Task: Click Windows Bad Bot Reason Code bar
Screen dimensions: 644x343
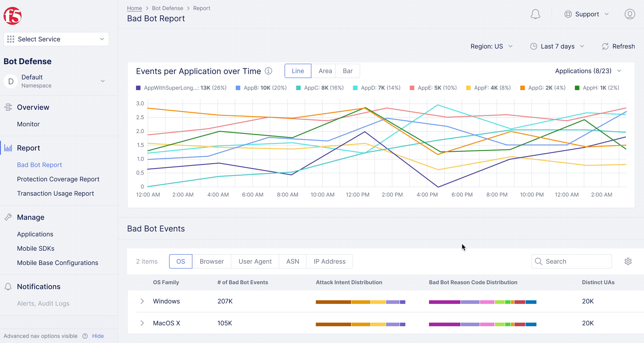Action: (x=482, y=302)
